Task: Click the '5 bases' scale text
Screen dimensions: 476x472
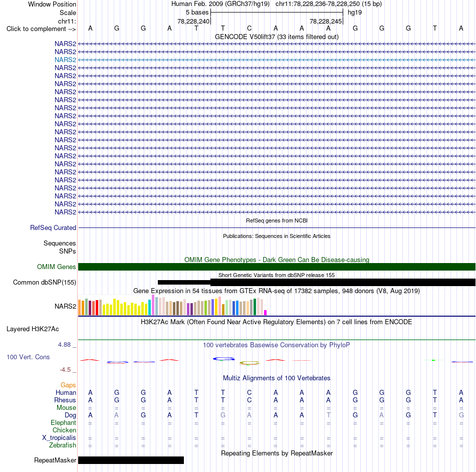Action: 197,13
